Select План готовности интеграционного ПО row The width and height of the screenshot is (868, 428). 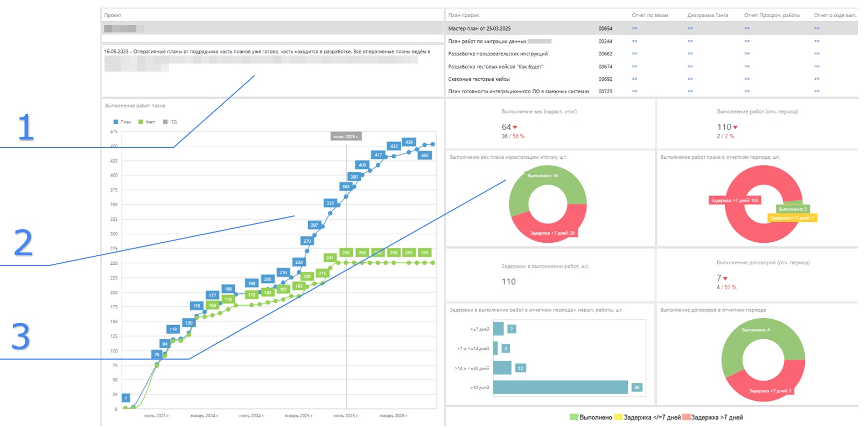click(651, 91)
